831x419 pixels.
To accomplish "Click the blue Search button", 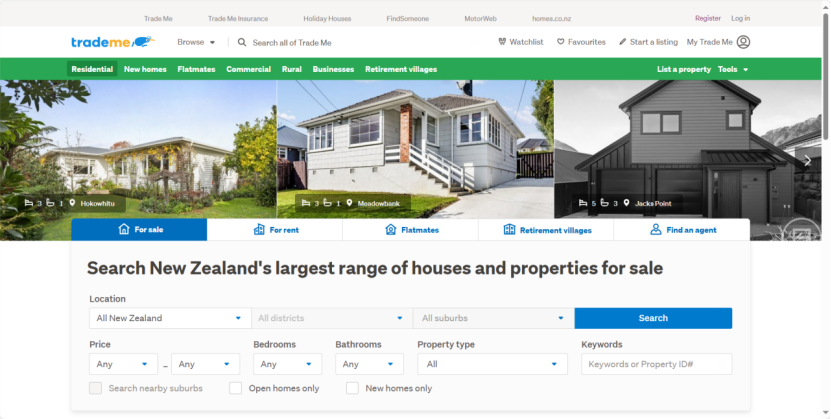I will pyautogui.click(x=653, y=318).
